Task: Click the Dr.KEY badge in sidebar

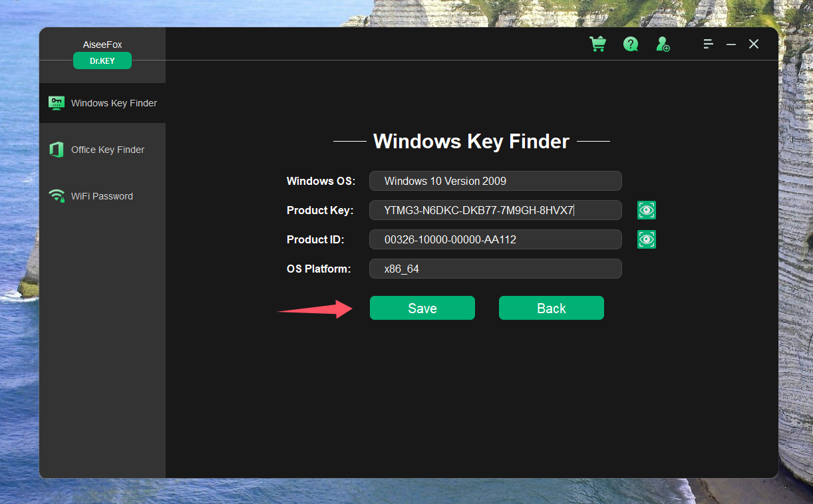Action: [x=102, y=61]
